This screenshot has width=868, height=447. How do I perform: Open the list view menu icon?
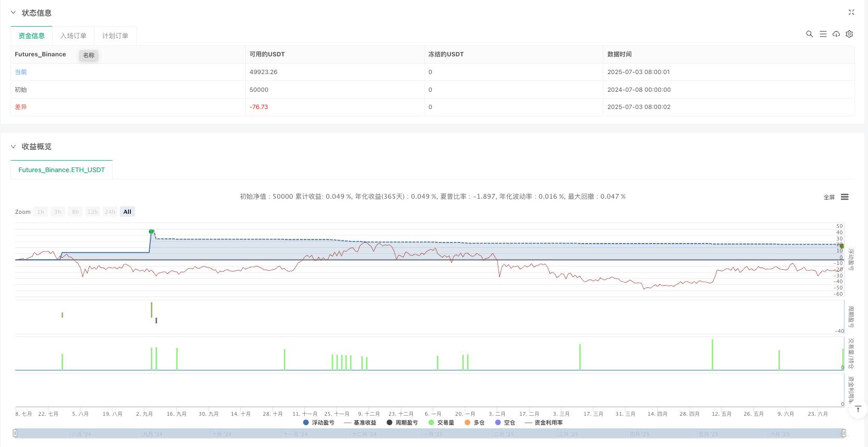pyautogui.click(x=823, y=34)
